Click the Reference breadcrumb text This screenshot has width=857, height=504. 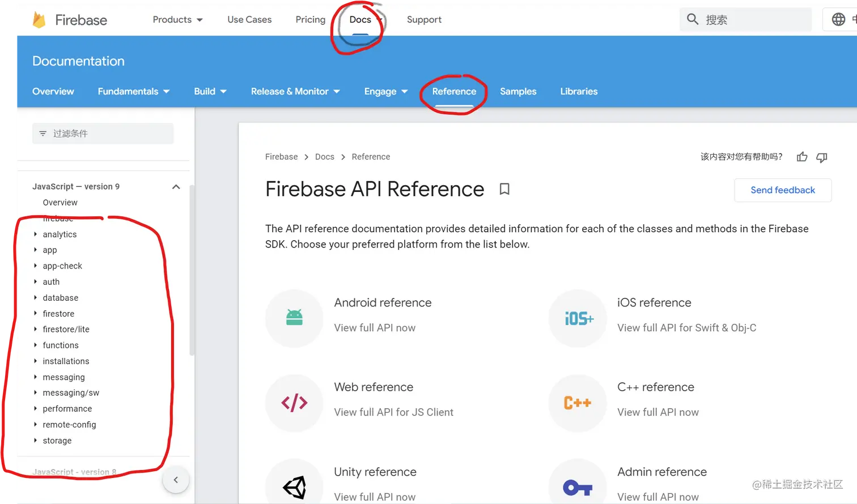tap(371, 157)
